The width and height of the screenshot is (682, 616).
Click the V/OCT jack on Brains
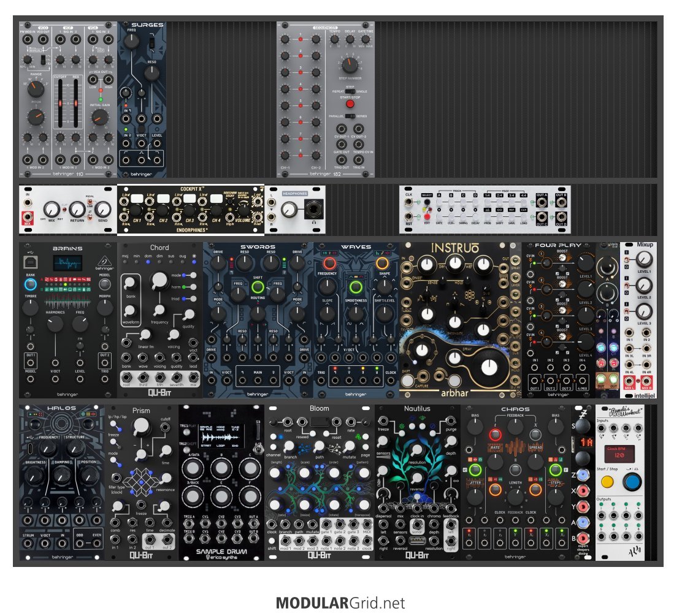coord(55,363)
